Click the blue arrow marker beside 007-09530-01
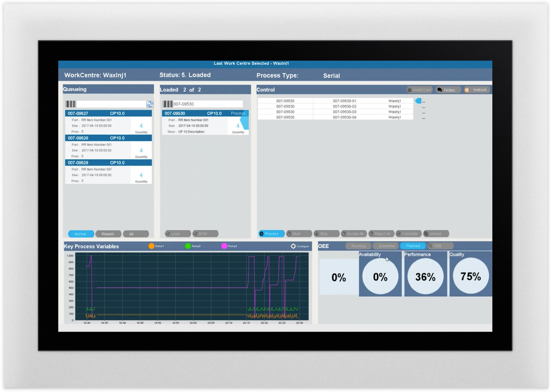Screen dimensions: 551x392 [x=418, y=101]
